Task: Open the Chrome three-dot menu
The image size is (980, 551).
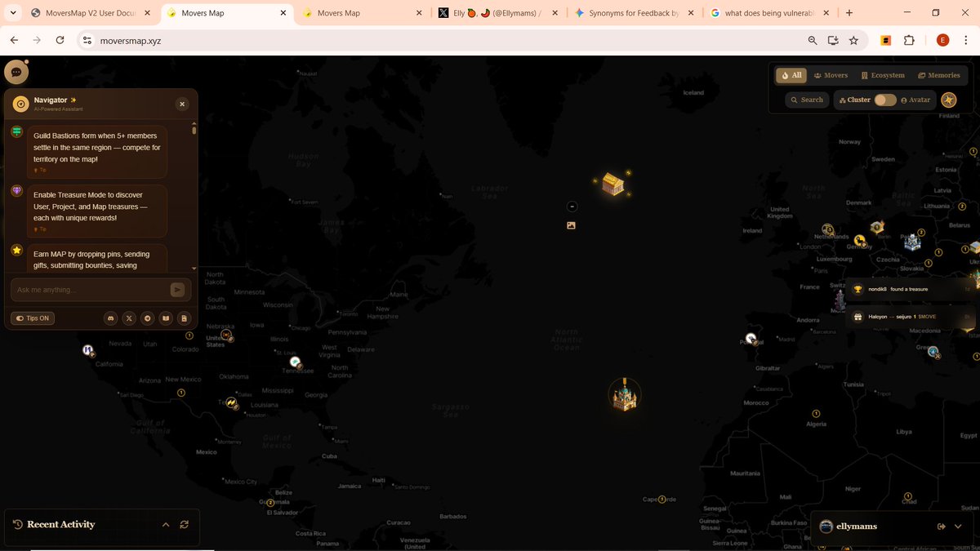Action: click(x=968, y=40)
